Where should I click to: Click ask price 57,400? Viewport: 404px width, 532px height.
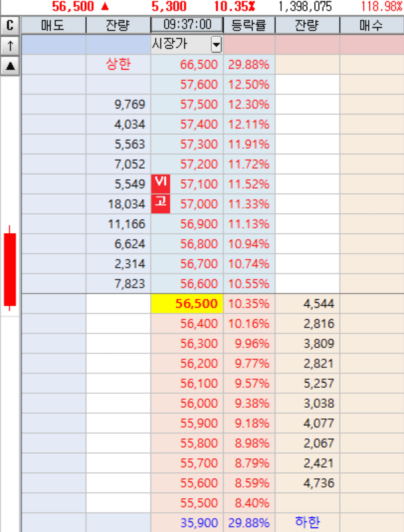tap(187, 124)
